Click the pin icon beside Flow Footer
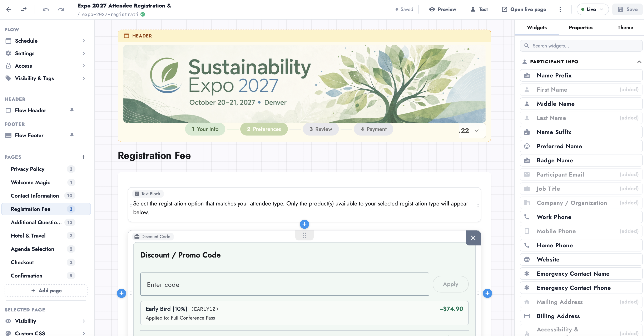Viewport: 644px width, 336px height. (x=72, y=135)
